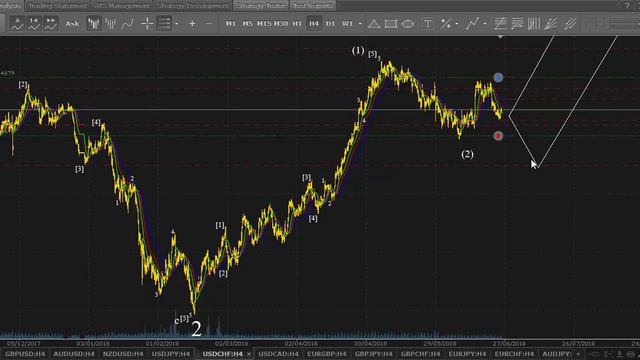Switch to EURCHF:H4 chart tab
Image resolution: width=640 pixels, height=360 pixels.
point(514,354)
